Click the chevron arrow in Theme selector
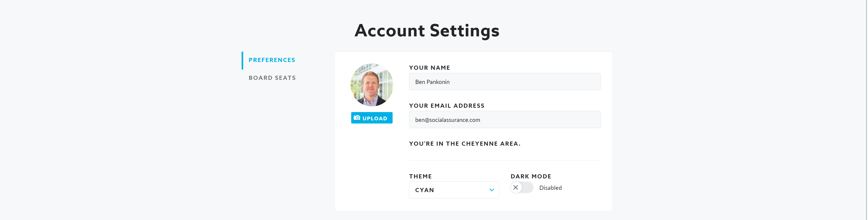Screen dimensions: 868x220 [x=492, y=190]
